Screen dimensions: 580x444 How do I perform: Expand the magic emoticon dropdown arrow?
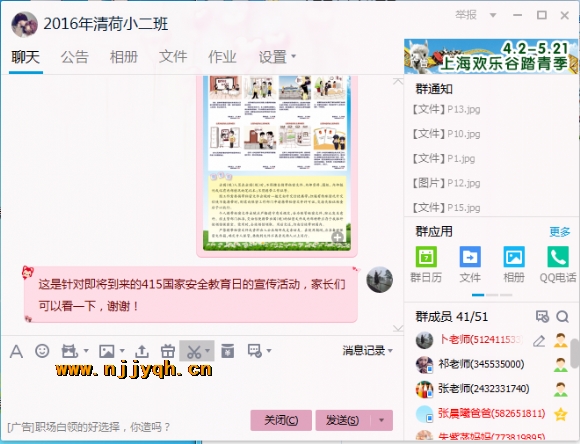[x=86, y=350]
